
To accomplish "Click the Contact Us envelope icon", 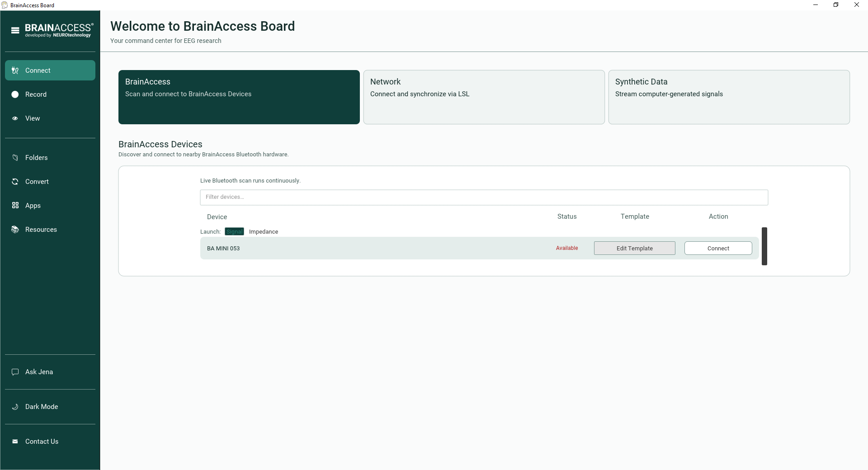I will tap(15, 442).
